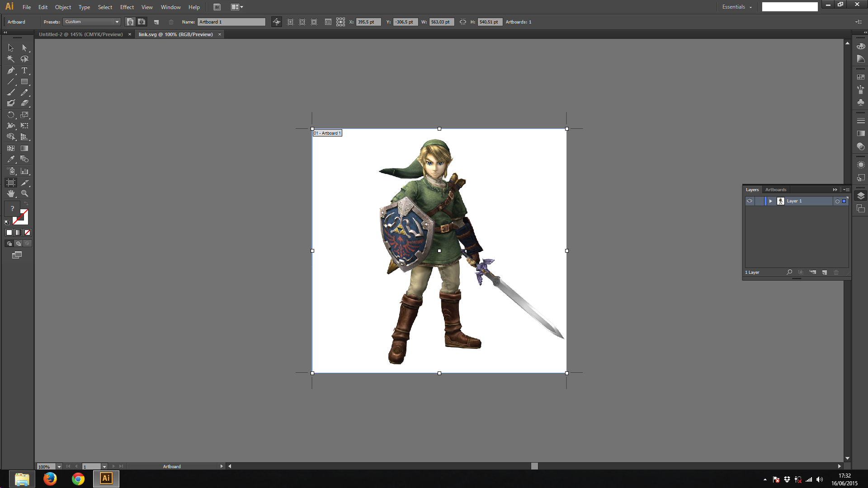Open the artboard Presets dropdown
Viewport: 868px width, 488px height.
(x=117, y=22)
